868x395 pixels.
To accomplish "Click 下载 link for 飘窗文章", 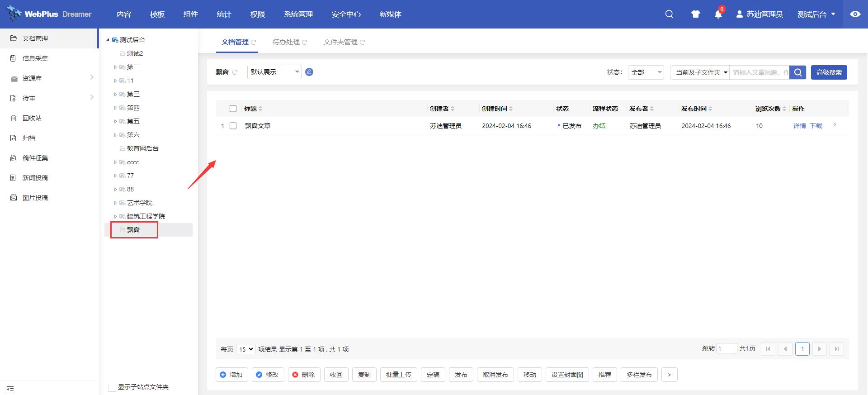I will 816,126.
